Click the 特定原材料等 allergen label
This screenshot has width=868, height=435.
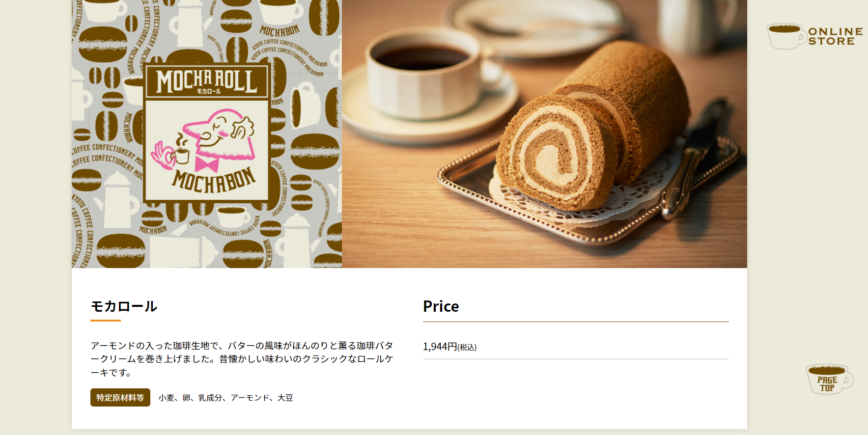coord(120,398)
